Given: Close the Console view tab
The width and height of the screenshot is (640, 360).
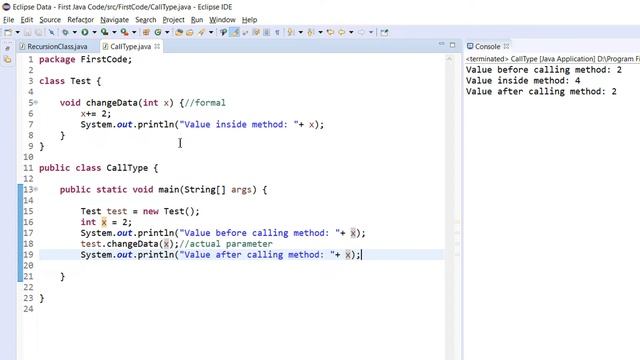Looking at the screenshot, I should pyautogui.click(x=506, y=47).
